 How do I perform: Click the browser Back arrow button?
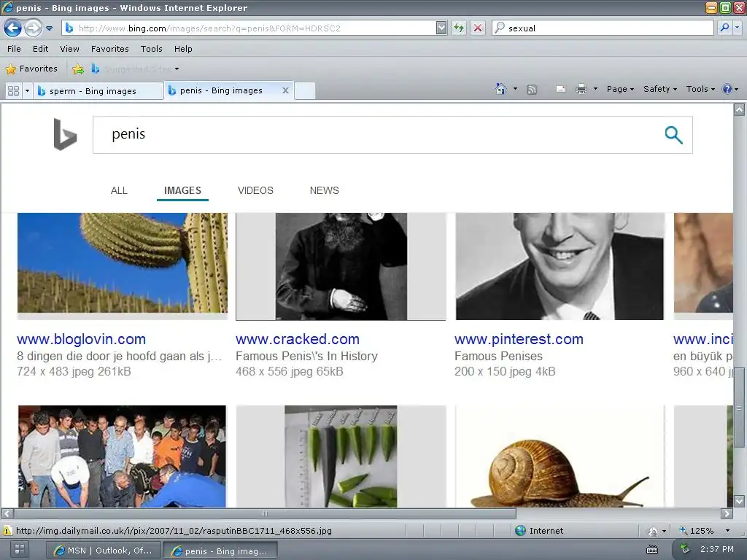click(x=13, y=28)
